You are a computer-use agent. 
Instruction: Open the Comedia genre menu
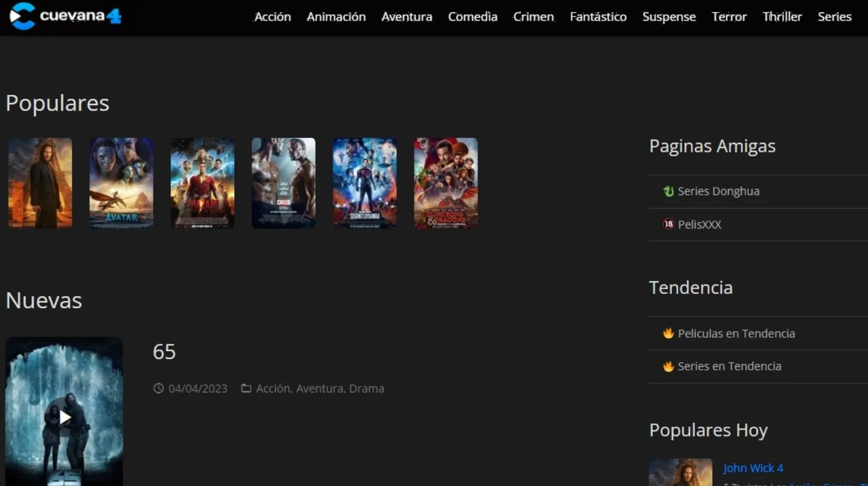(x=473, y=17)
